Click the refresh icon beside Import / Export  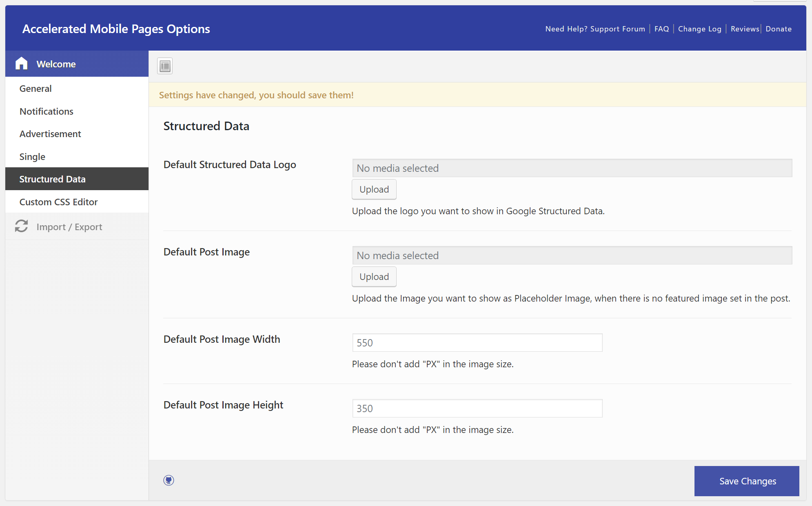point(21,226)
